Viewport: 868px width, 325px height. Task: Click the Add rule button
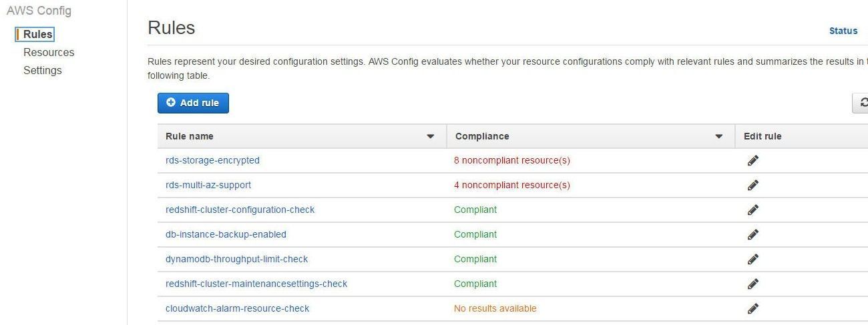pos(193,103)
